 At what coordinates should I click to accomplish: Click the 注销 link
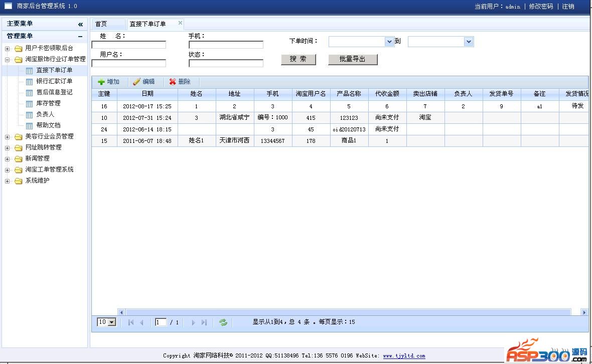568,7
